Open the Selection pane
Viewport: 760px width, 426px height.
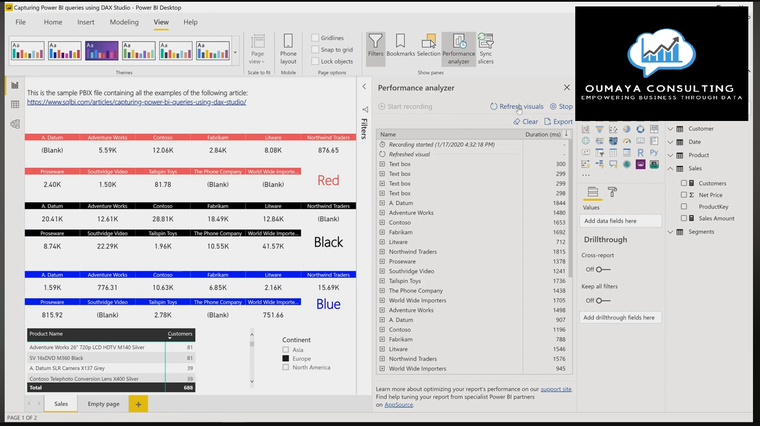428,46
